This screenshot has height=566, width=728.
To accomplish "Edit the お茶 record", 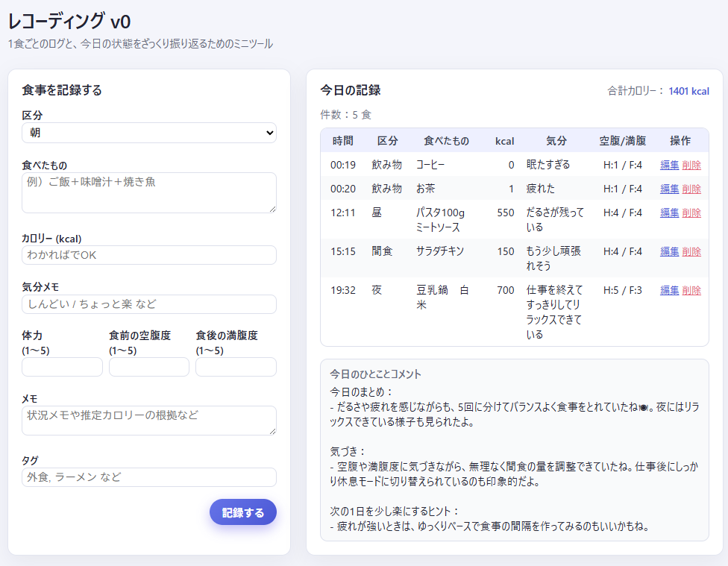I will coord(669,189).
